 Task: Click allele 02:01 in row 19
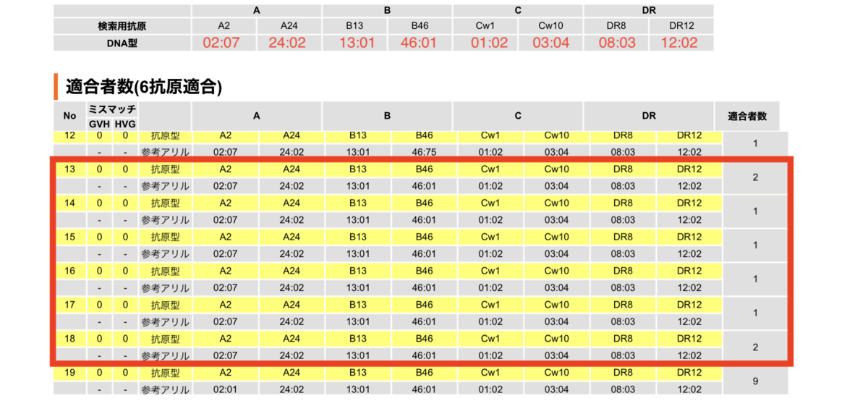226,389
